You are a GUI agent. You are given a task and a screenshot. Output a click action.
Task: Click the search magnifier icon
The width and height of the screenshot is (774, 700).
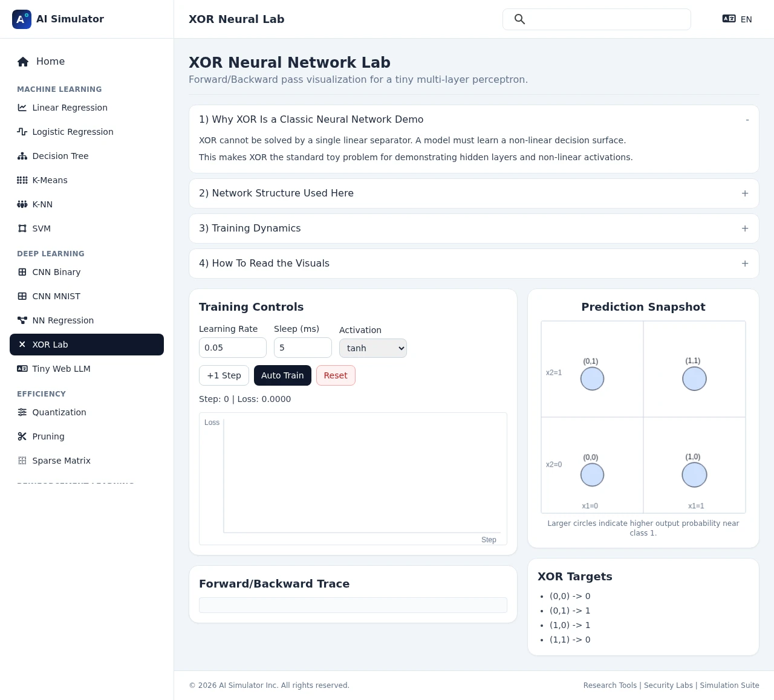(519, 19)
